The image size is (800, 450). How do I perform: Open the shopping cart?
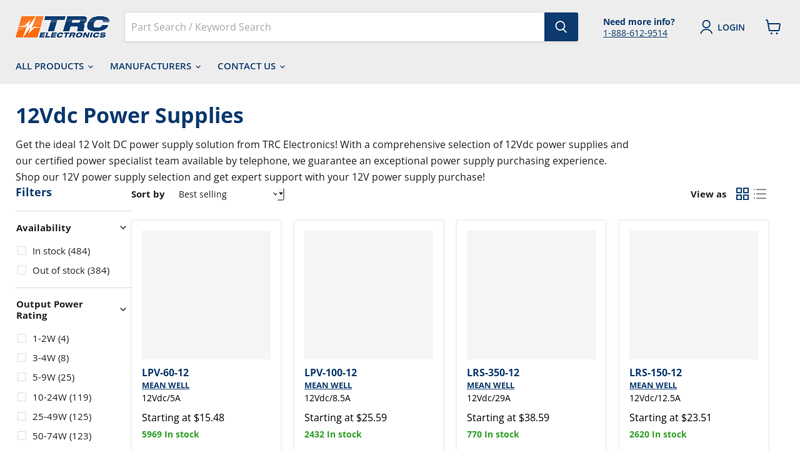tap(773, 27)
